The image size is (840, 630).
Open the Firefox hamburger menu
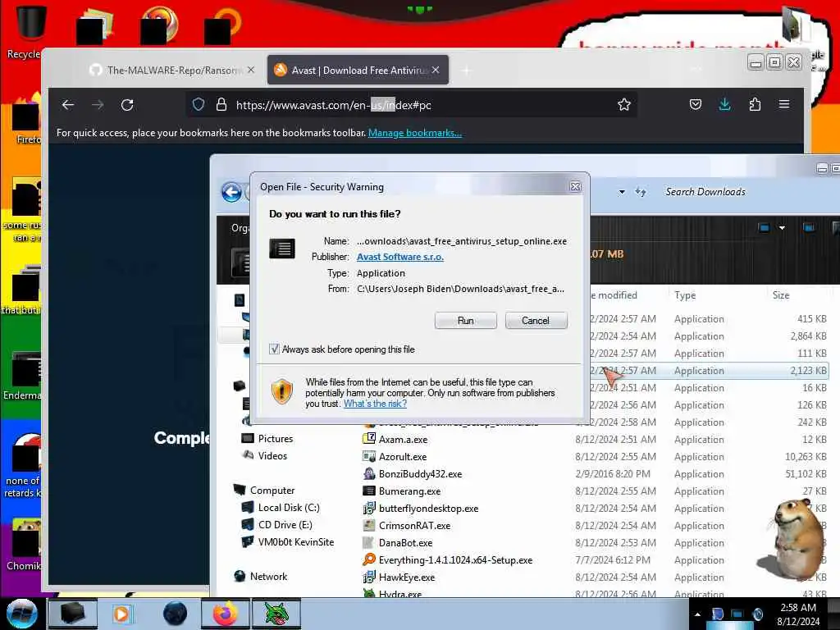[x=784, y=104]
